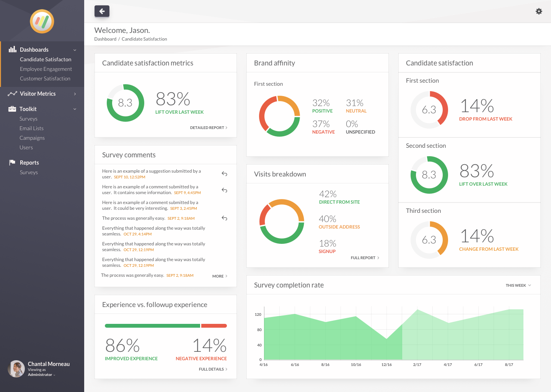
Task: Open Surveys under Reports
Action: point(29,172)
